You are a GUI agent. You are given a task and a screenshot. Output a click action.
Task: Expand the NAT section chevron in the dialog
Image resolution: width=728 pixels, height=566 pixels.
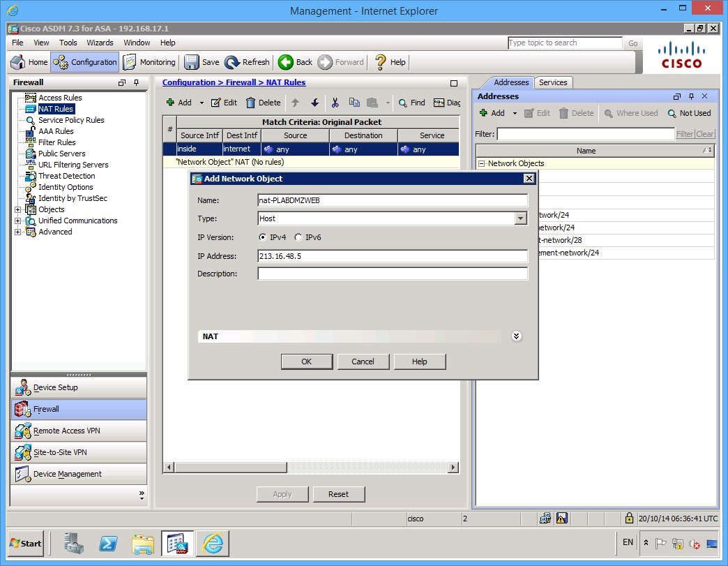(516, 336)
